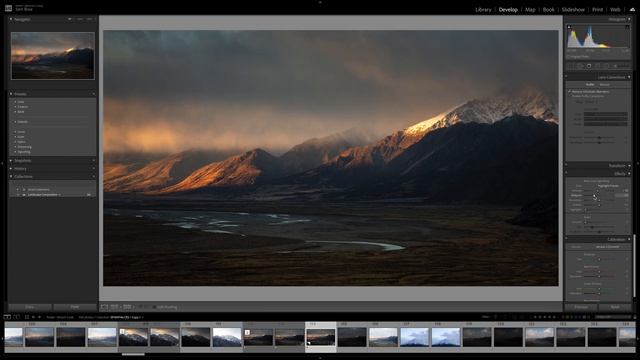Enable the Soft Proofing checkbox
Viewport: 640px width, 360px height.
tap(155, 307)
